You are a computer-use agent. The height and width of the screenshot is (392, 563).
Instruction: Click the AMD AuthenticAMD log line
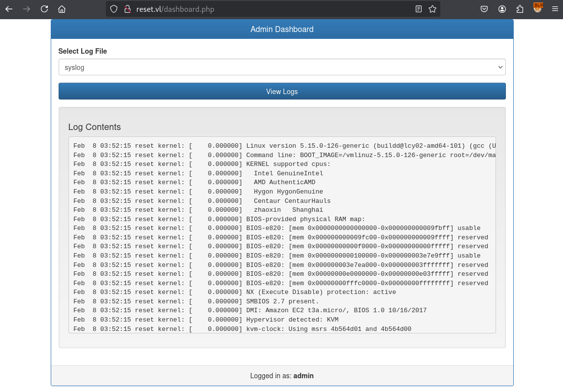pos(194,182)
